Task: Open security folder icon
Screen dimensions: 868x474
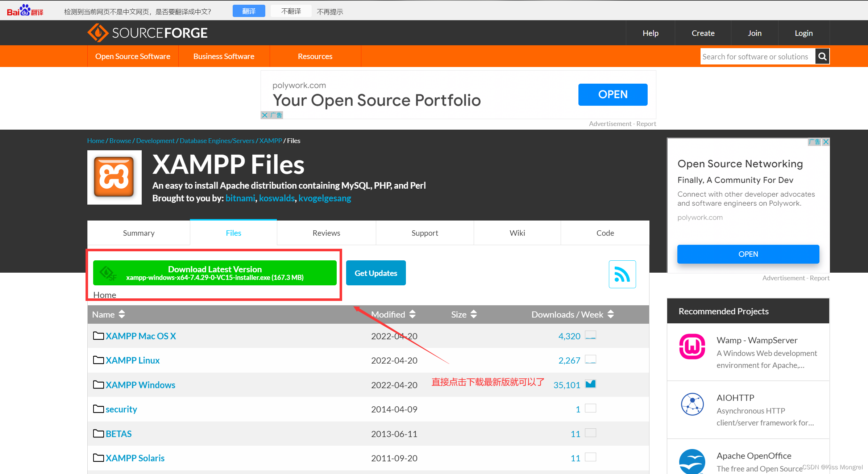Action: coord(98,409)
